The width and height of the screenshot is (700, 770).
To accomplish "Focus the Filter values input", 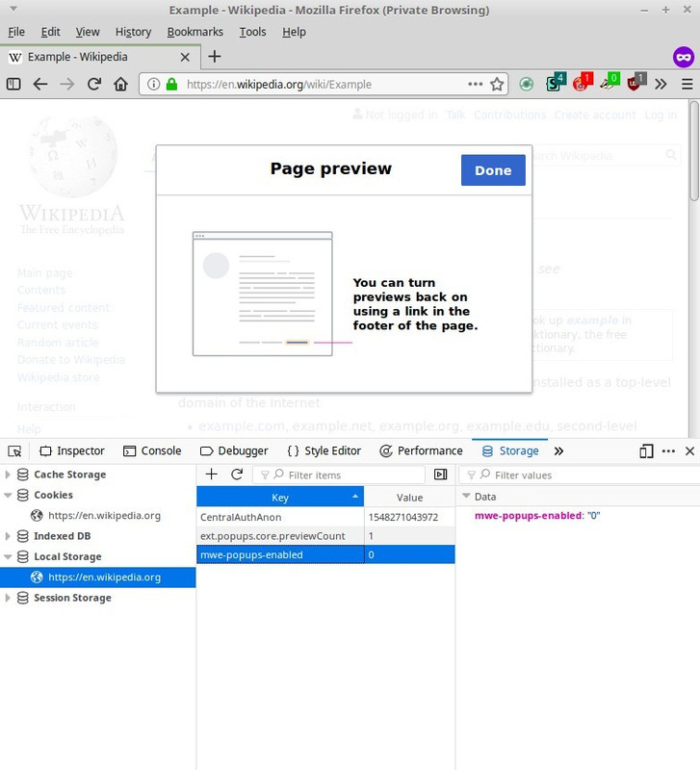I will pos(579,475).
